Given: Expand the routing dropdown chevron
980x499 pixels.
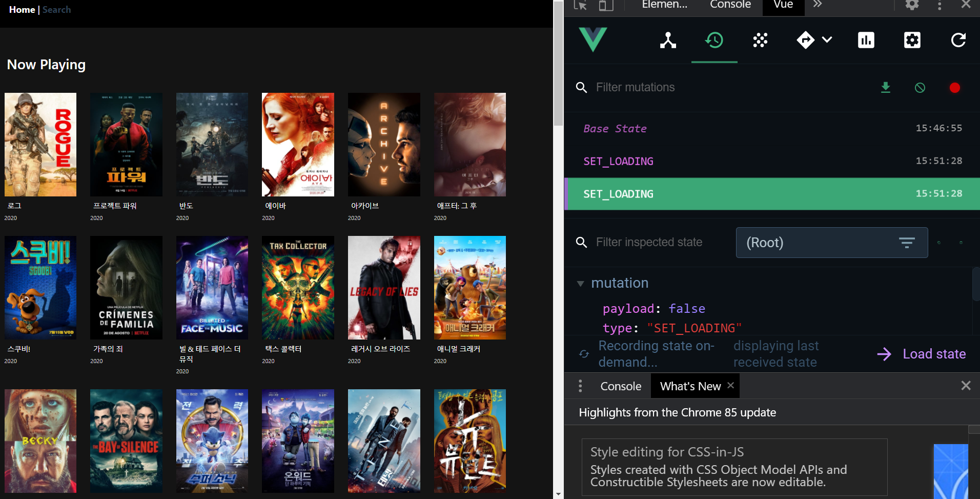Looking at the screenshot, I should [827, 39].
